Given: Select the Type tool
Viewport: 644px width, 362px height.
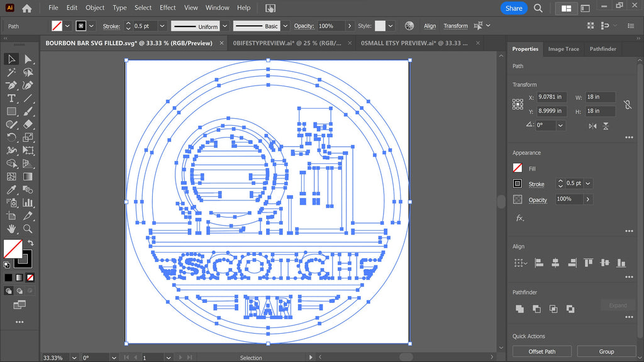Looking at the screenshot, I should tap(11, 99).
